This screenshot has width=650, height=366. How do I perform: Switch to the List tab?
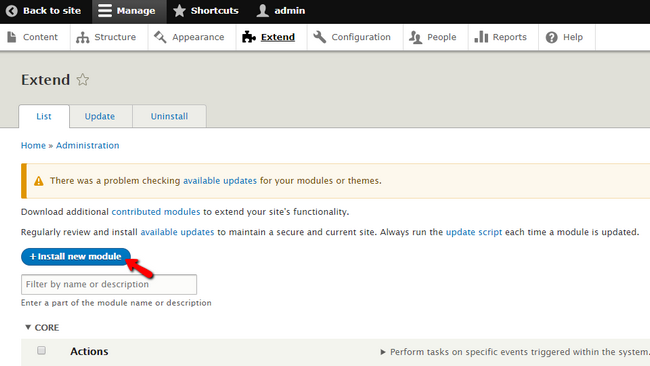pyautogui.click(x=44, y=116)
